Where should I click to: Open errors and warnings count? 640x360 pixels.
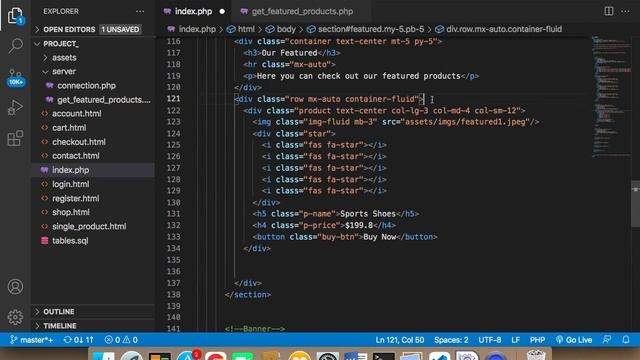point(121,340)
